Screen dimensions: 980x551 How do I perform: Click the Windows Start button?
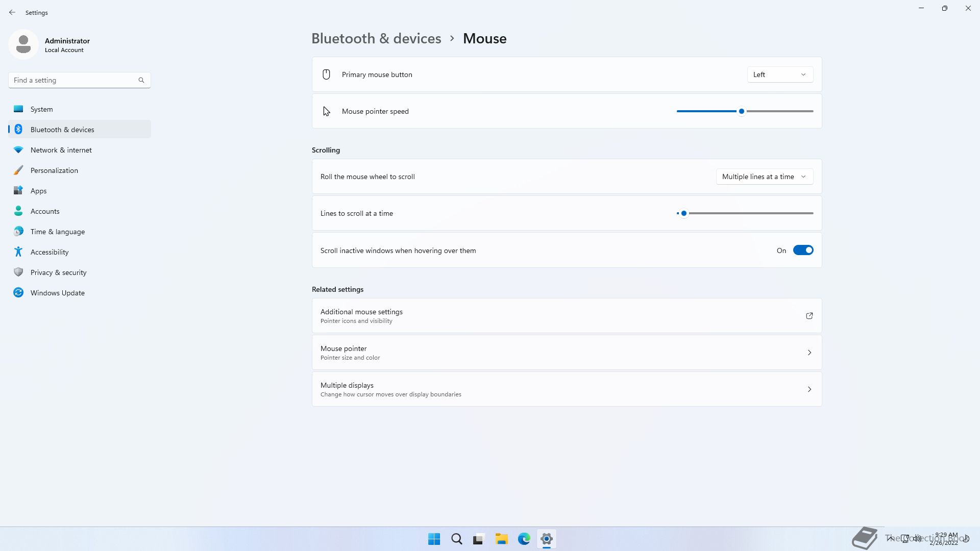pyautogui.click(x=434, y=539)
